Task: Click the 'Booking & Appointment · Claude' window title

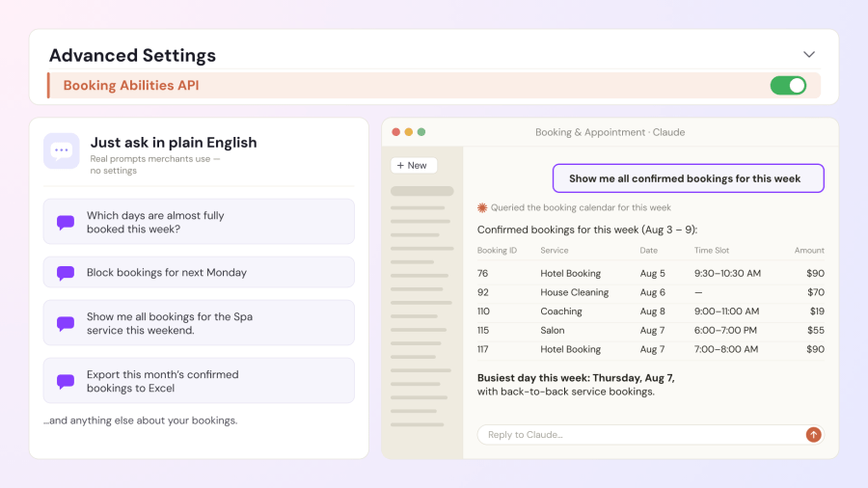Action: click(x=610, y=132)
